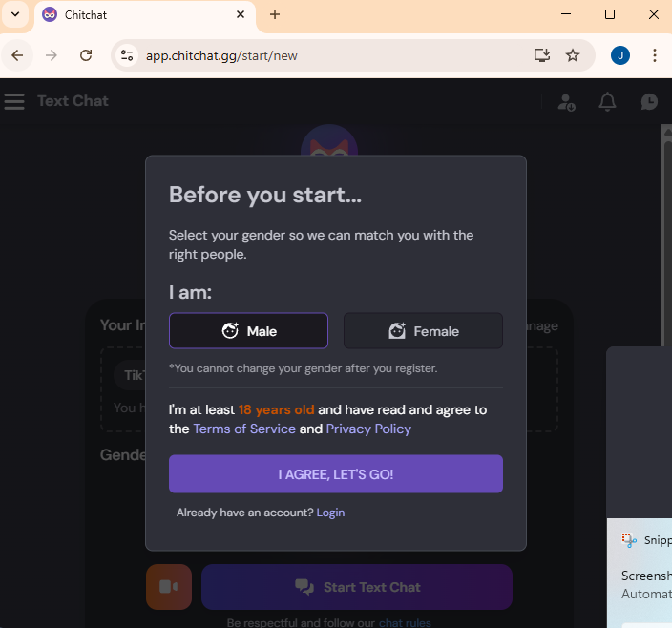Select the Male gender option
The width and height of the screenshot is (672, 628).
click(248, 331)
